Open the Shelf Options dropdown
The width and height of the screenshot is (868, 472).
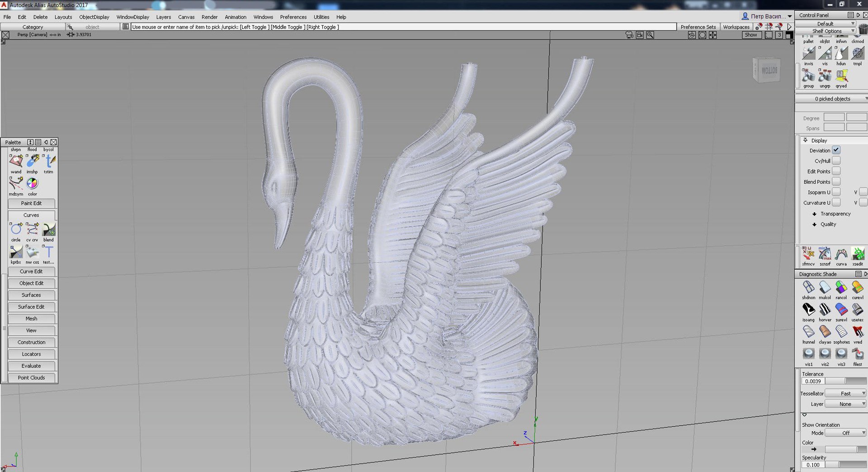pyautogui.click(x=826, y=31)
